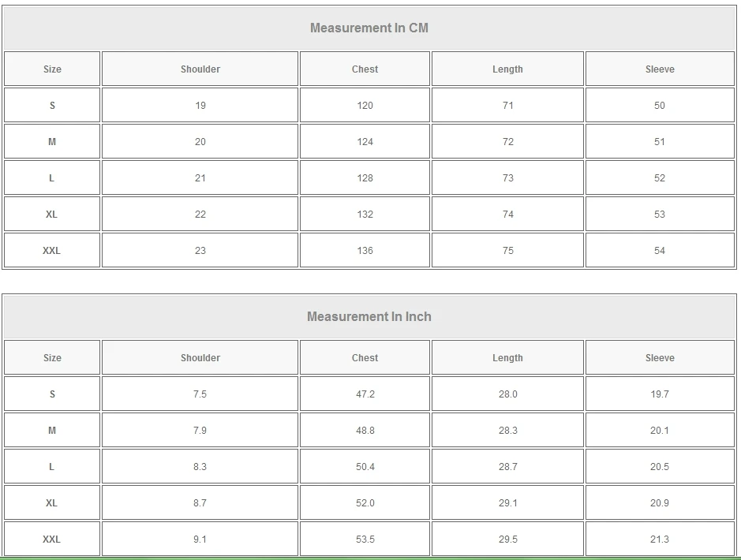Viewport: 741px width, 560px height.
Task: Click chest value 120 for size S
Action: [365, 106]
